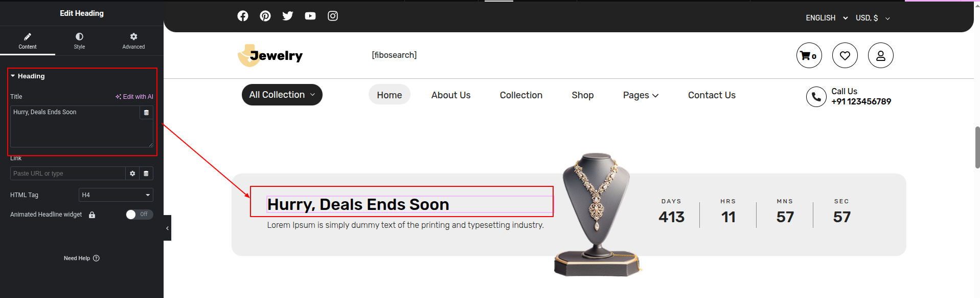Click the Title dynamic tags icon

click(x=146, y=113)
